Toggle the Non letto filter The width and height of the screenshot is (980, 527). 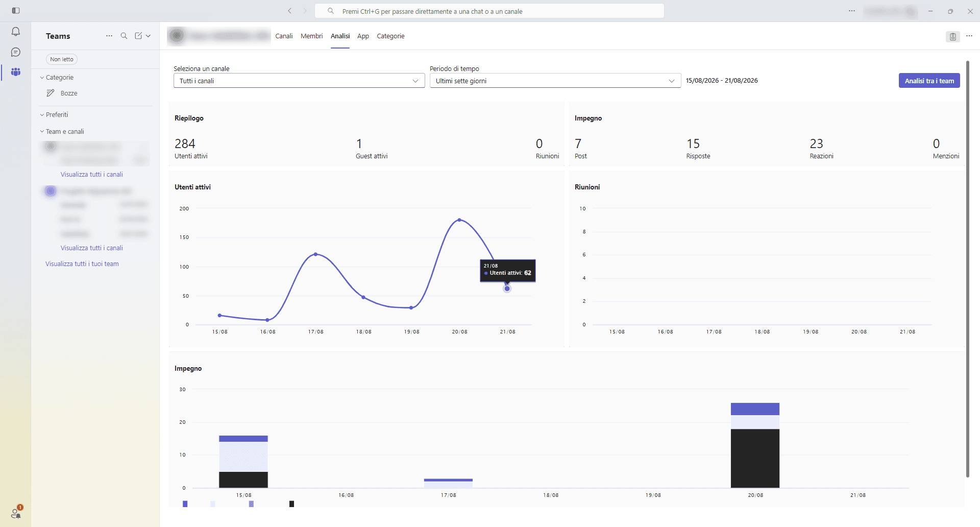tap(62, 59)
